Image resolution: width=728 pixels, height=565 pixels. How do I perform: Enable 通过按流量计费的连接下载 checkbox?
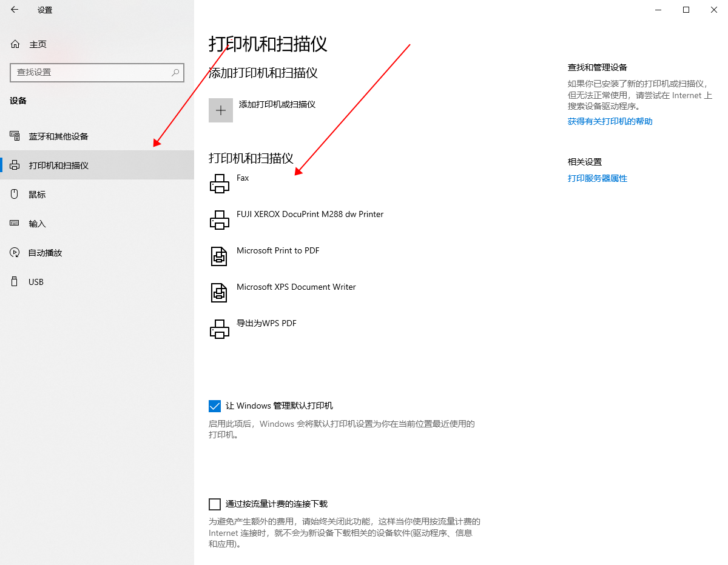[x=215, y=504]
